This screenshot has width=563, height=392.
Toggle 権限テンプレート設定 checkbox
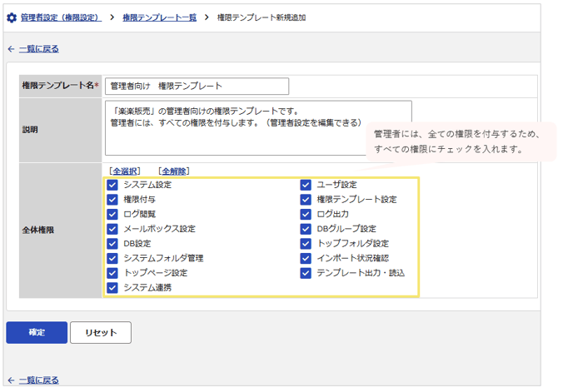click(x=306, y=200)
